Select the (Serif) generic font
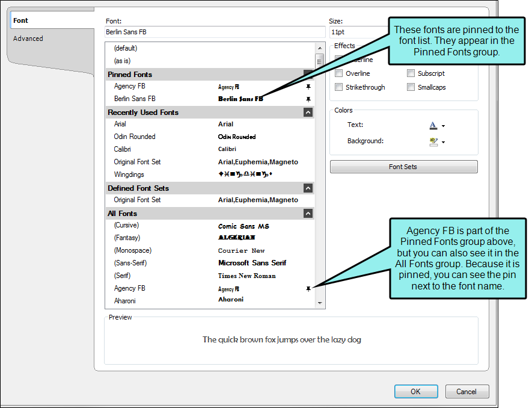Image resolution: width=532 pixels, height=408 pixels. click(210, 276)
